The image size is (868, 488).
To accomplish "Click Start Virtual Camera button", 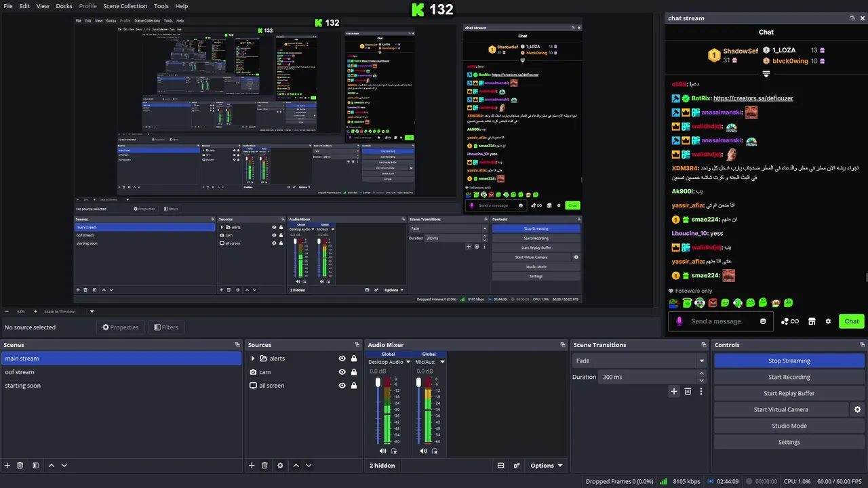I will pyautogui.click(x=781, y=409).
